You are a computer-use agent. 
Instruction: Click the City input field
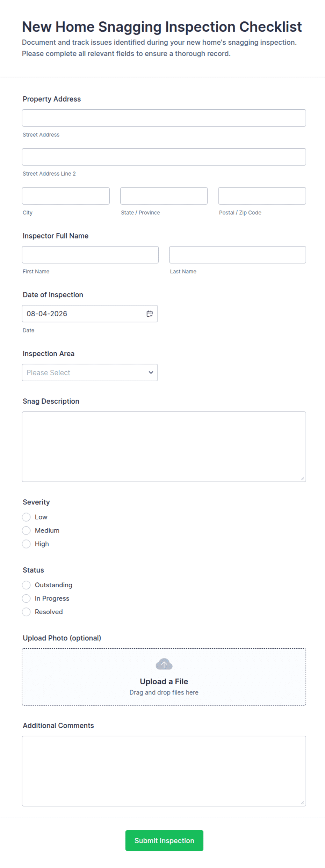(66, 196)
